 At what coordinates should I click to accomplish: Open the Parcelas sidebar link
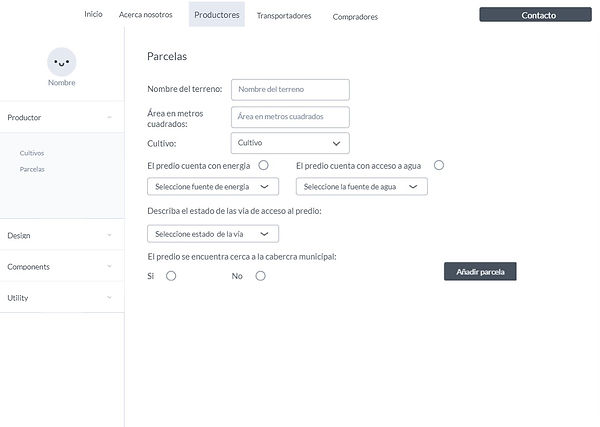[x=32, y=169]
